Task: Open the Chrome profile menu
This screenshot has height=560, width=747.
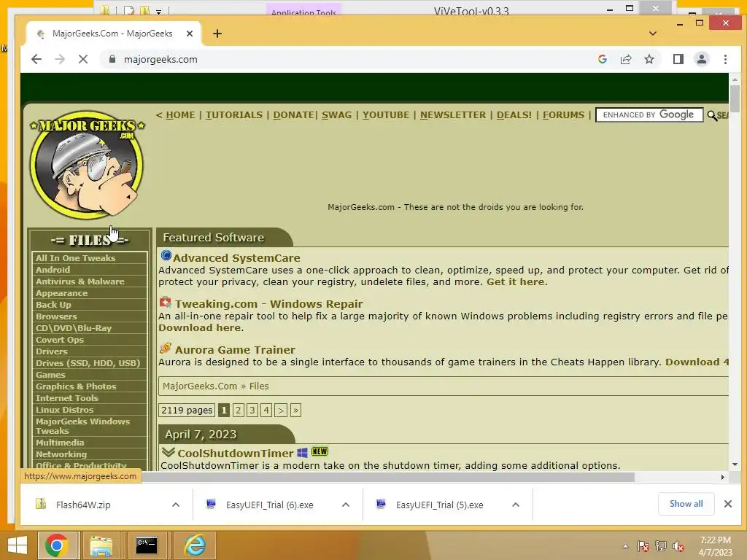Action: (x=701, y=59)
